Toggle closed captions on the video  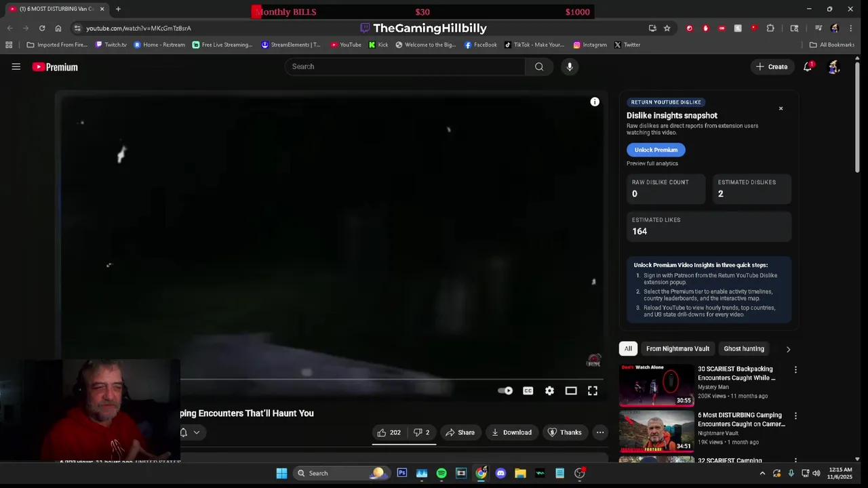[528, 390]
